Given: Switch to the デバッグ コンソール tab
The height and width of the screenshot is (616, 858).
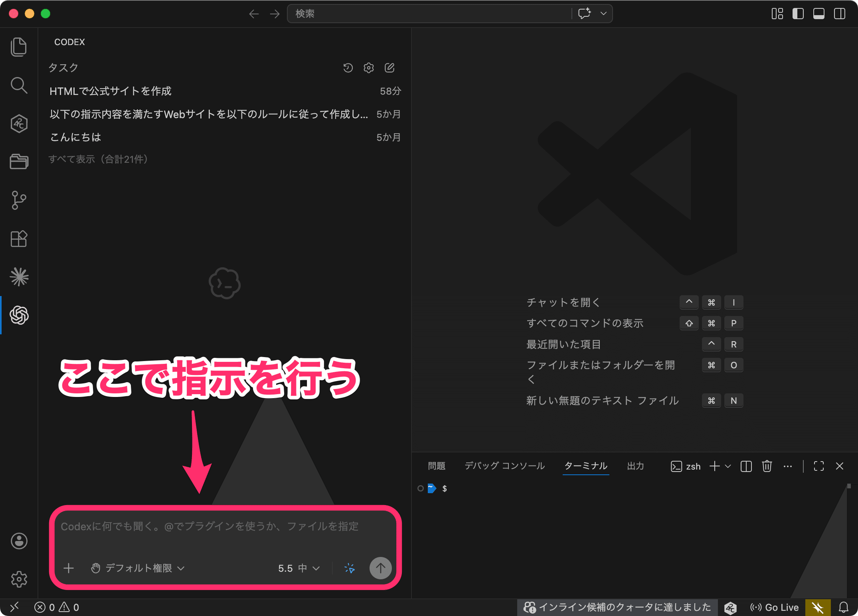Looking at the screenshot, I should [x=504, y=466].
